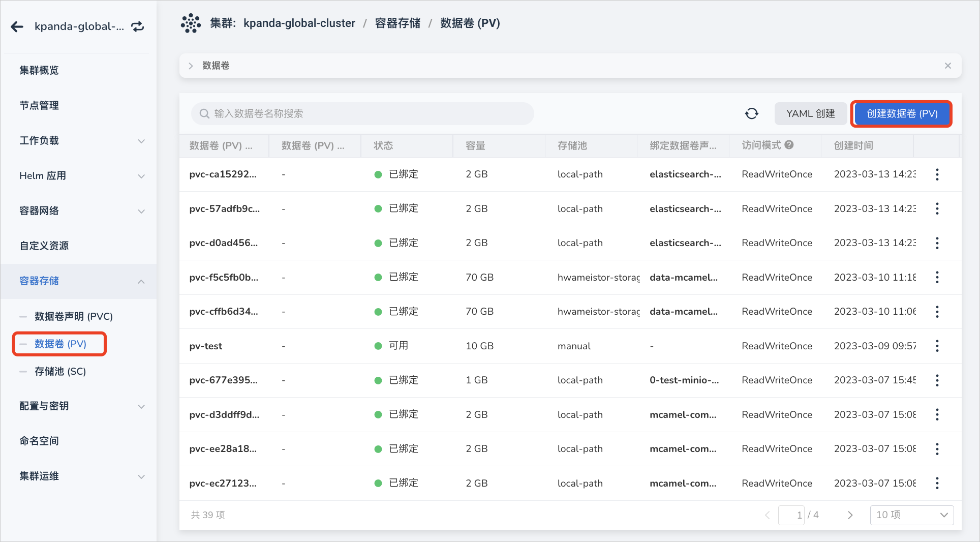Select 数据卷 (PV) submenu item
This screenshot has width=980, height=542.
[x=60, y=344]
